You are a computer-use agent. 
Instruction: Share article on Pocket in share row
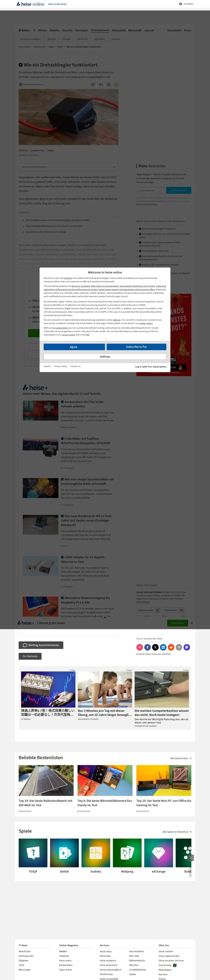point(140,647)
